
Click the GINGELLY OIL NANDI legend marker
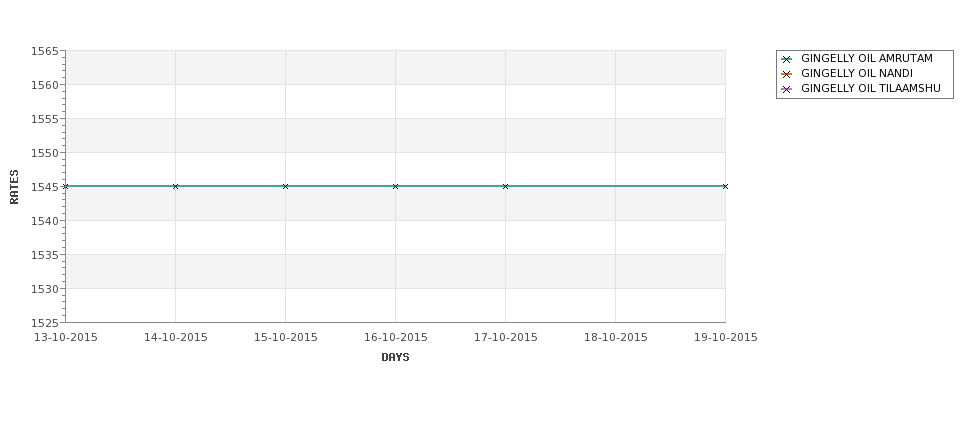pyautogui.click(x=787, y=74)
